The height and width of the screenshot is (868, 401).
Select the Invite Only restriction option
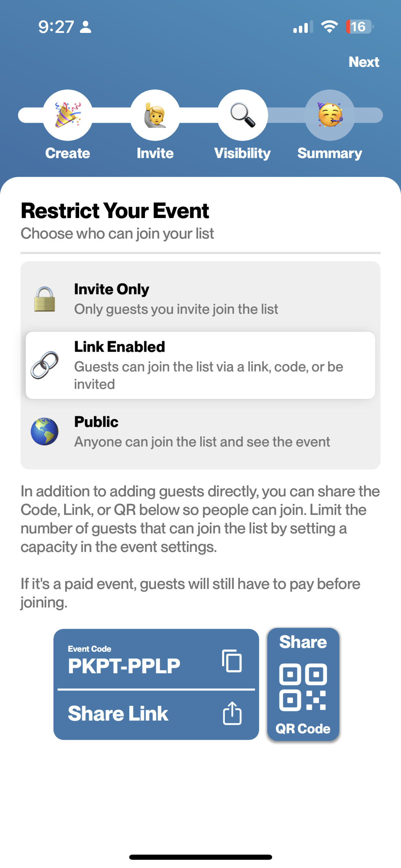point(200,299)
